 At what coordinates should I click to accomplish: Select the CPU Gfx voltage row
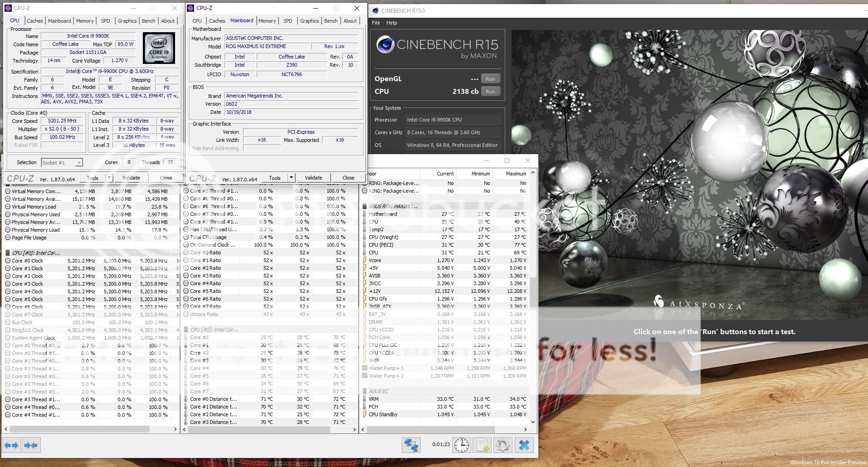[445, 299]
